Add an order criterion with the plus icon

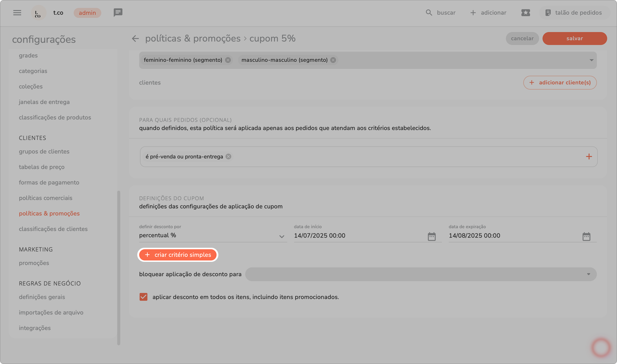click(589, 157)
